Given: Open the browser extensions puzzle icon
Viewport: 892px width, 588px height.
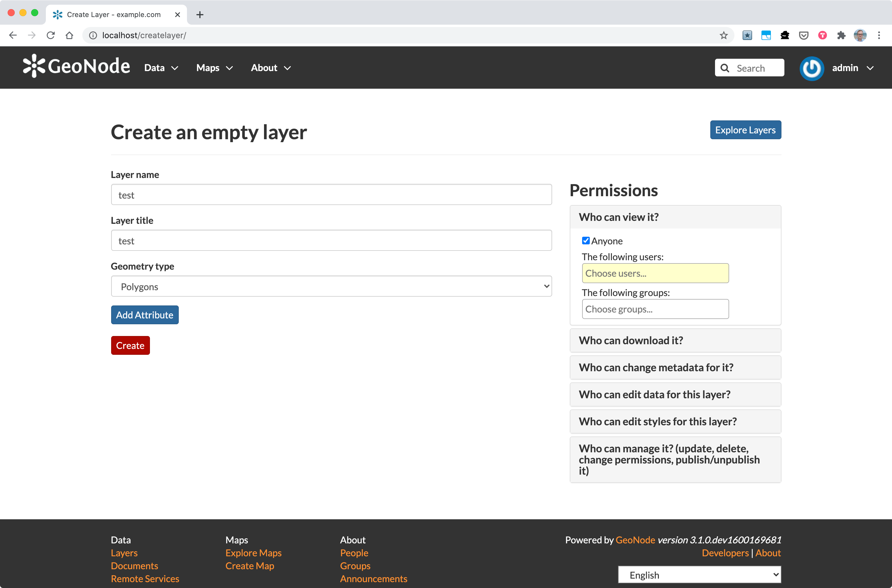Looking at the screenshot, I should 841,35.
